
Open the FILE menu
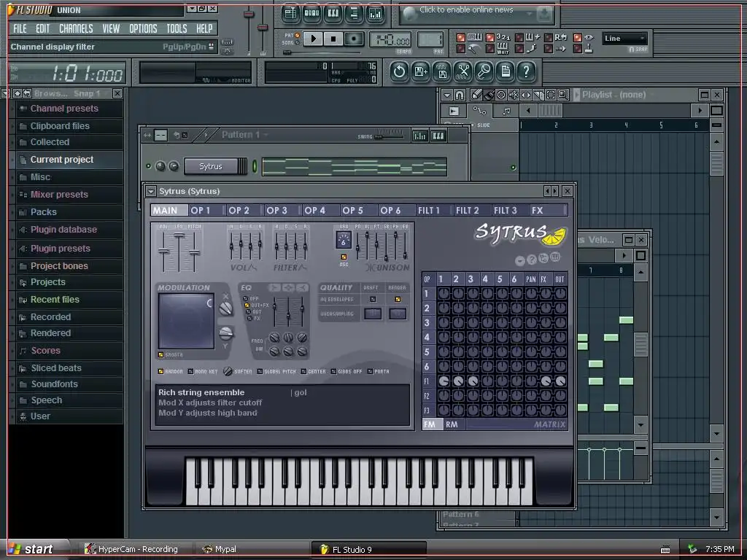tap(20, 28)
